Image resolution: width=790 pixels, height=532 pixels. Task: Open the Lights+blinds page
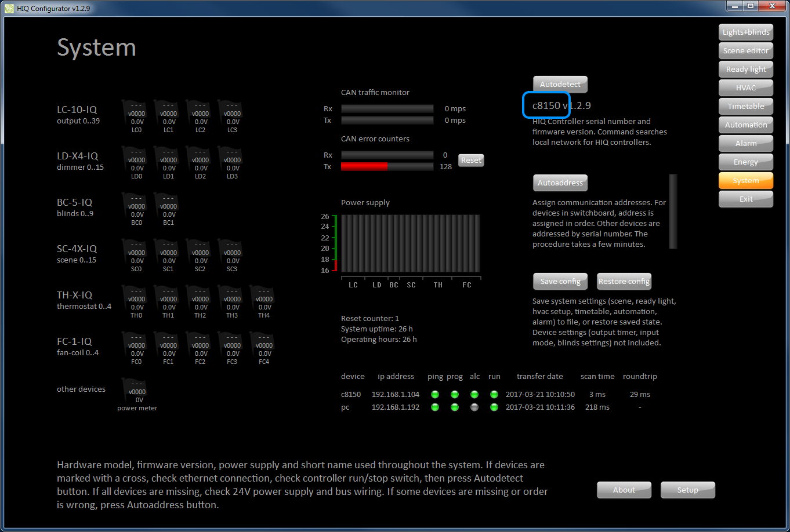point(745,32)
